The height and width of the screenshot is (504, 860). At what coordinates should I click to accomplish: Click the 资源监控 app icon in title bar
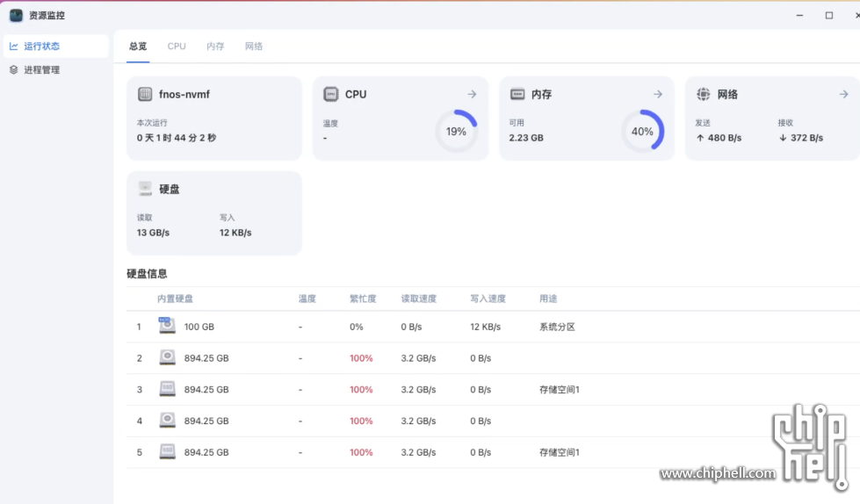[x=16, y=15]
